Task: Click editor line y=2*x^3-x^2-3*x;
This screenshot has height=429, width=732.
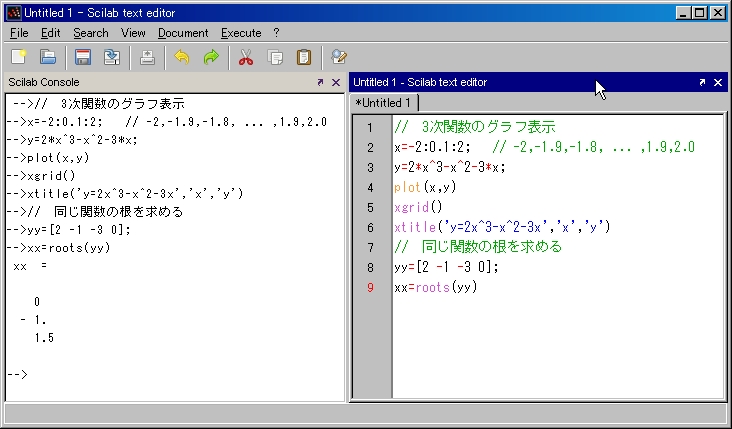Action: click(450, 167)
